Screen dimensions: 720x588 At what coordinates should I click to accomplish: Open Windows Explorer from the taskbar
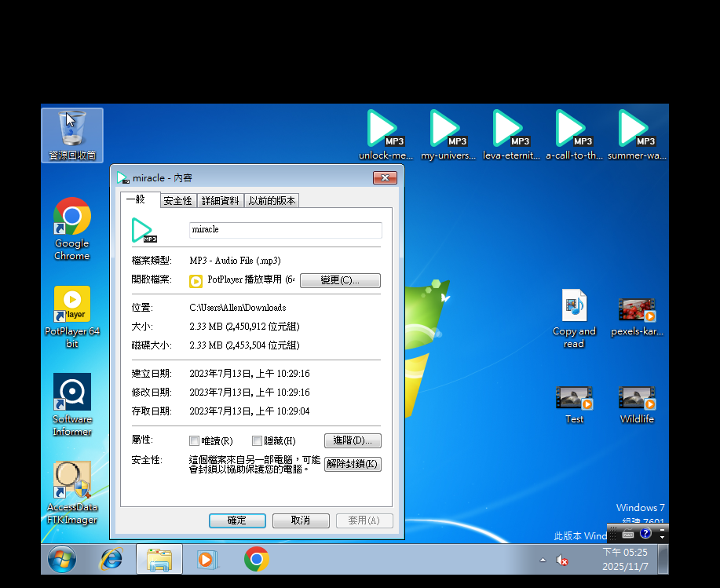point(159,559)
